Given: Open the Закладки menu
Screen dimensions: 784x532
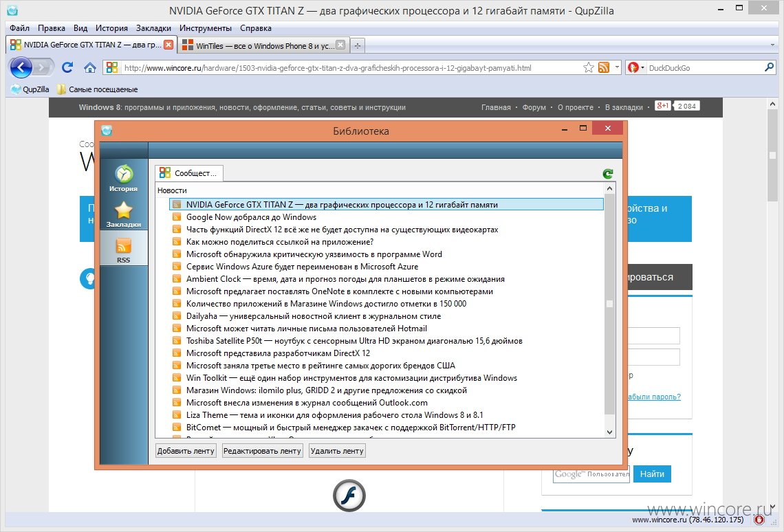Looking at the screenshot, I should point(153,28).
